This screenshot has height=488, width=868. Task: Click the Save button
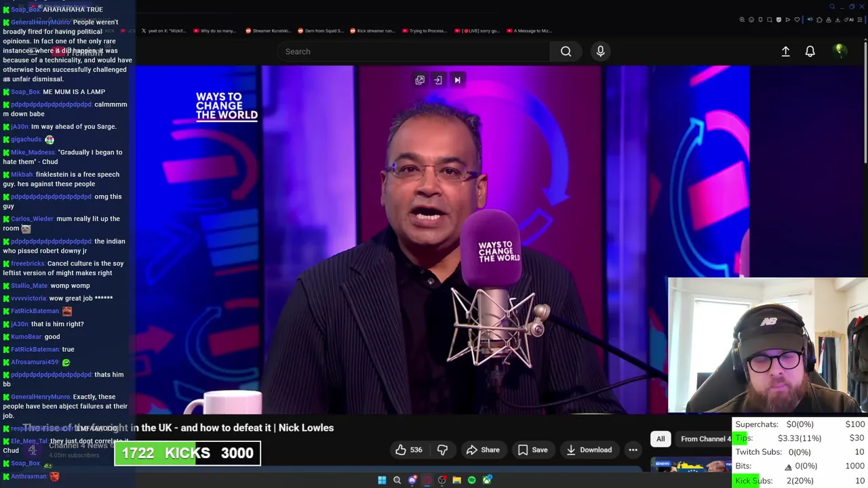coord(532,449)
